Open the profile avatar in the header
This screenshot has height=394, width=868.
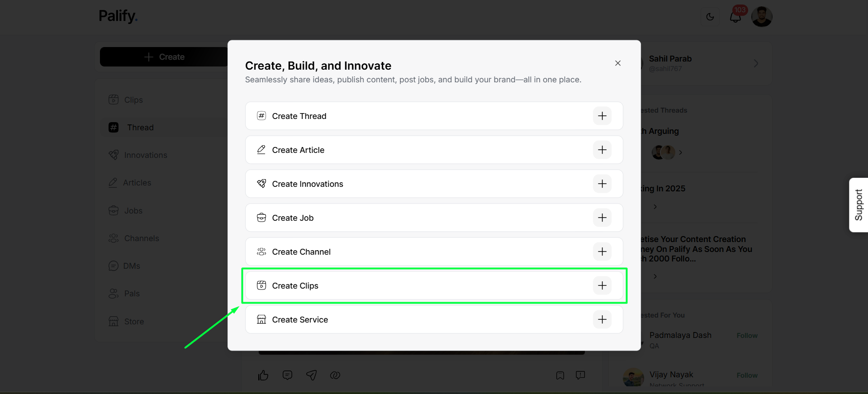tap(762, 17)
